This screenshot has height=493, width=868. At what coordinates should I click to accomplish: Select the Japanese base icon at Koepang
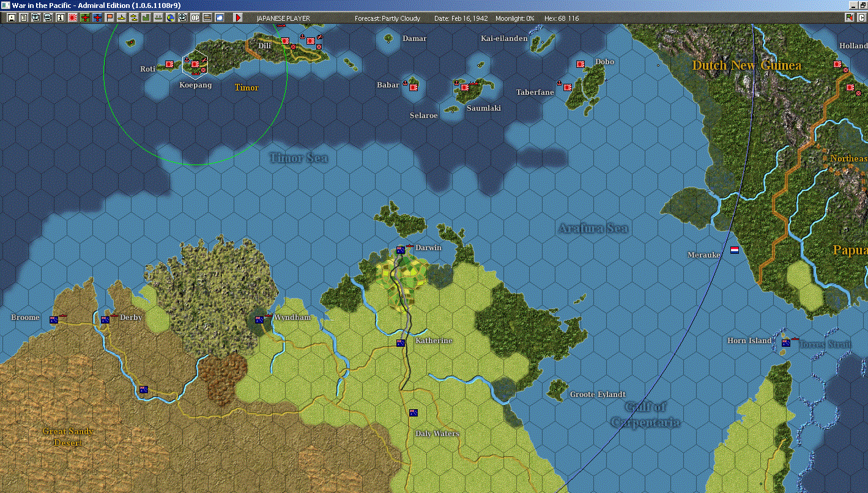tap(196, 64)
